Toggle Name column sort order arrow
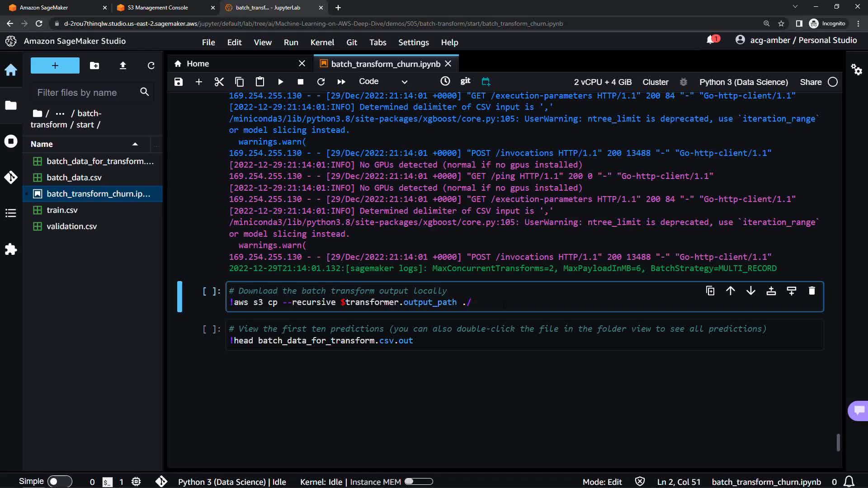Image resolution: width=868 pixels, height=488 pixels. coord(135,144)
